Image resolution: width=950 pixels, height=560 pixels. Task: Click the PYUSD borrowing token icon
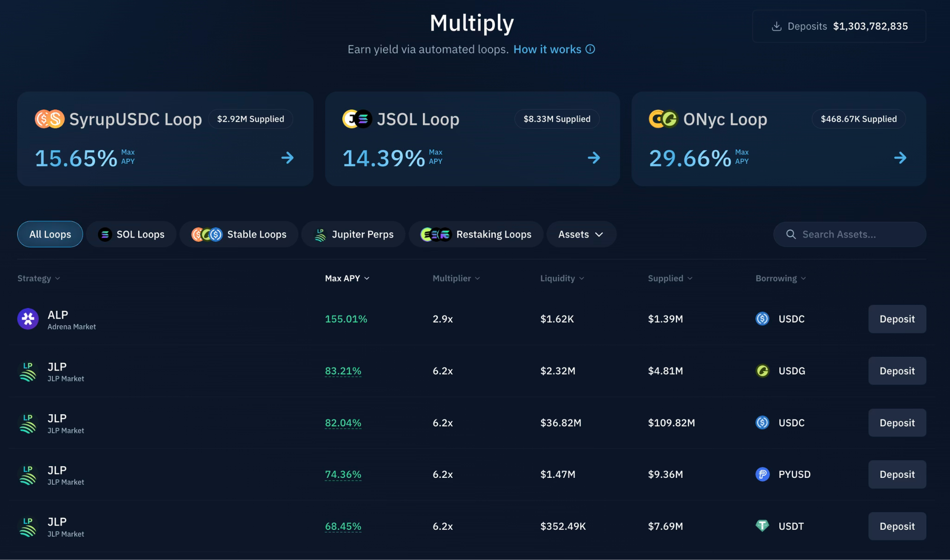pyautogui.click(x=762, y=474)
